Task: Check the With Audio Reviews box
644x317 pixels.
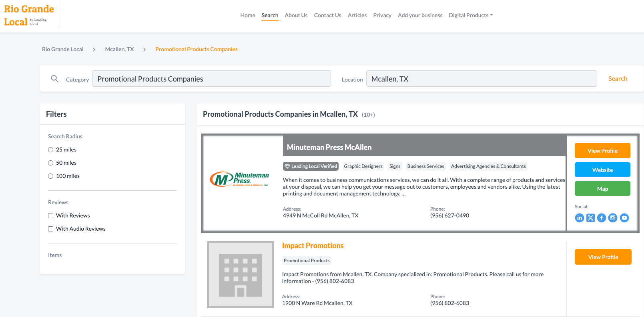Action: [x=51, y=229]
